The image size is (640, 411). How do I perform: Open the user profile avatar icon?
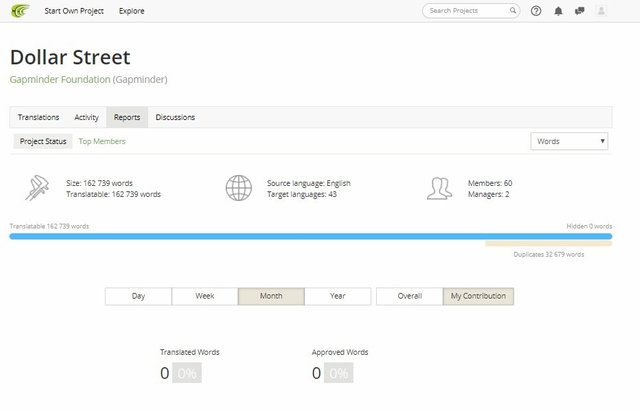(601, 11)
